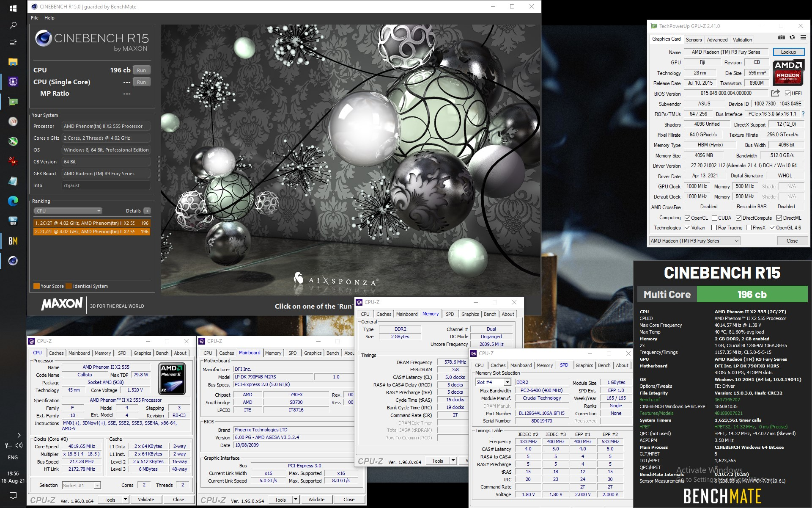The height and width of the screenshot is (508, 812).
Task: Click the GPU-Z Lookup button
Action: (x=788, y=52)
